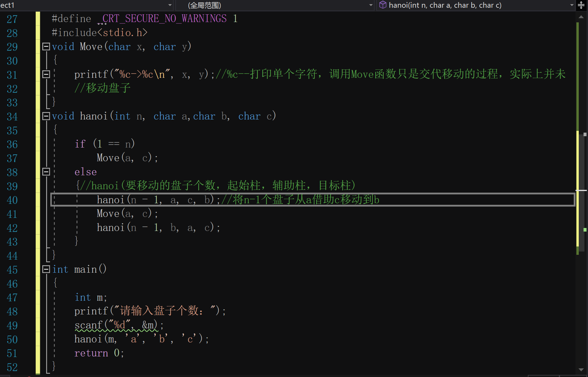Image resolution: width=588 pixels, height=377 pixels.
Task: Collapse the main function block
Action: click(x=46, y=269)
